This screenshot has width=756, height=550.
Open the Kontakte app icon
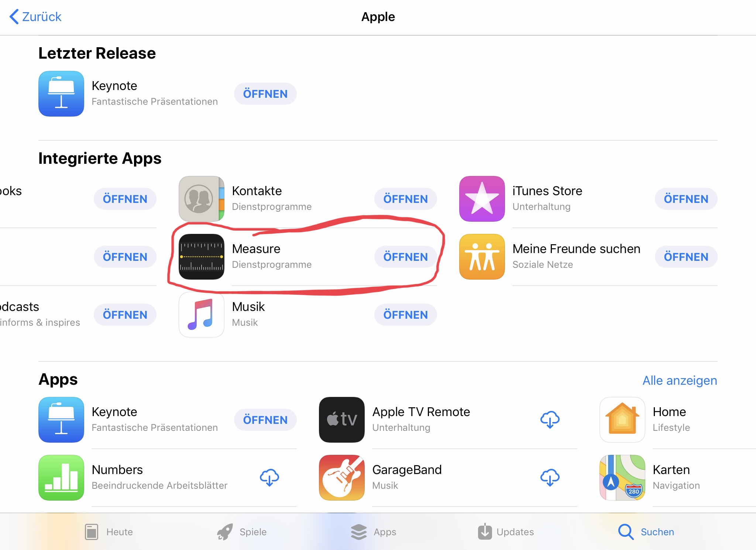coord(202,199)
